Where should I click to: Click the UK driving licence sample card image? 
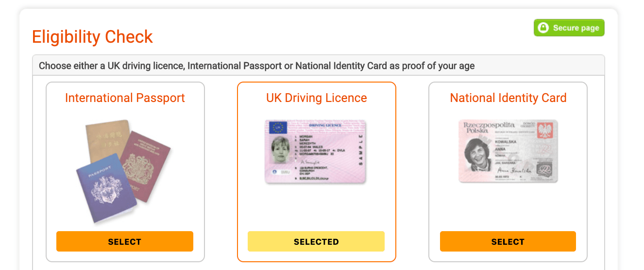[x=316, y=152]
